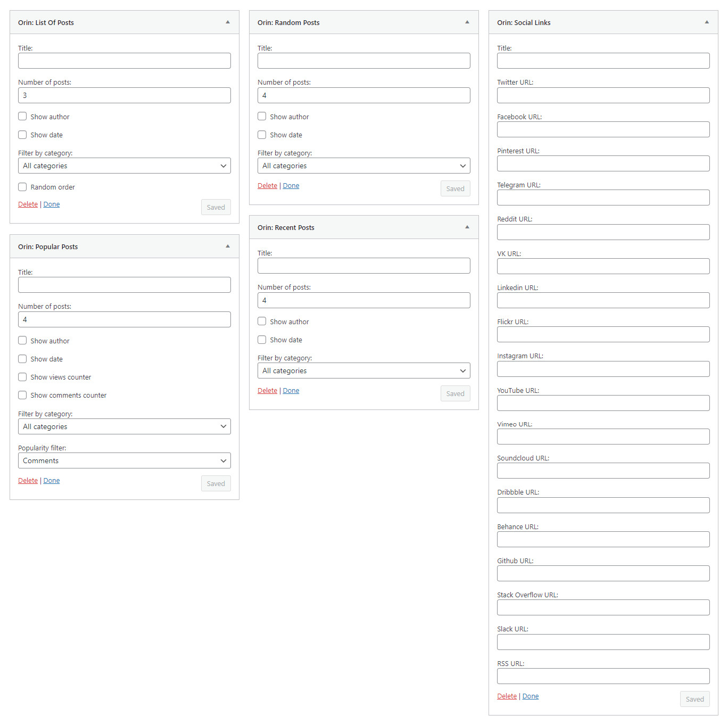The width and height of the screenshot is (728, 724).
Task: Check Random order option
Action: click(x=22, y=187)
